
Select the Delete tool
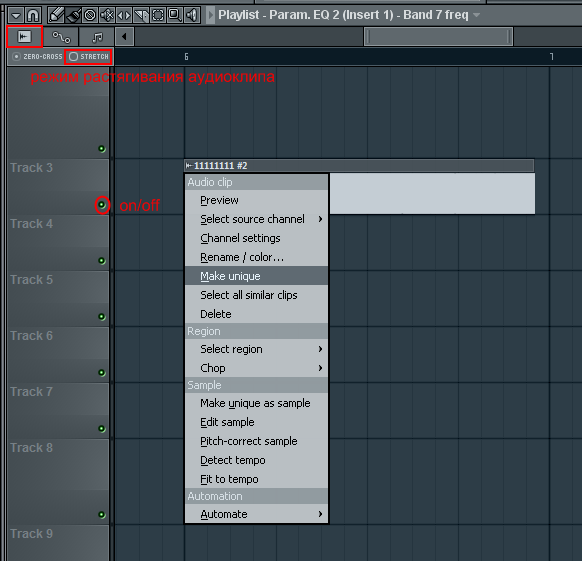coord(90,16)
